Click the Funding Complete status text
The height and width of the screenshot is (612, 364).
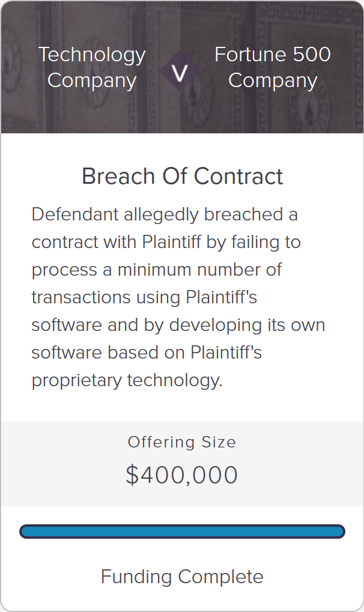[182, 577]
